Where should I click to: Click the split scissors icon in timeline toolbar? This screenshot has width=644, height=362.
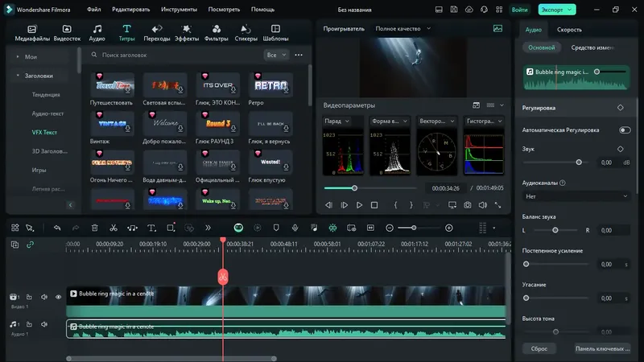pos(114,228)
